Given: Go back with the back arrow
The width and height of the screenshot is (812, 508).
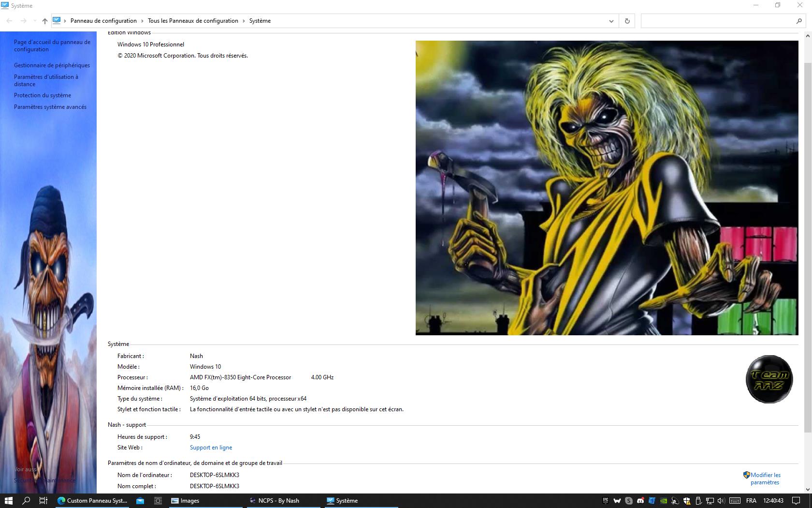Looking at the screenshot, I should point(9,21).
